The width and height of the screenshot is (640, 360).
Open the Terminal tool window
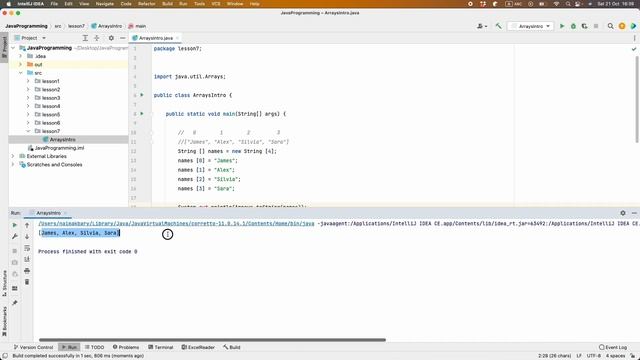160,347
